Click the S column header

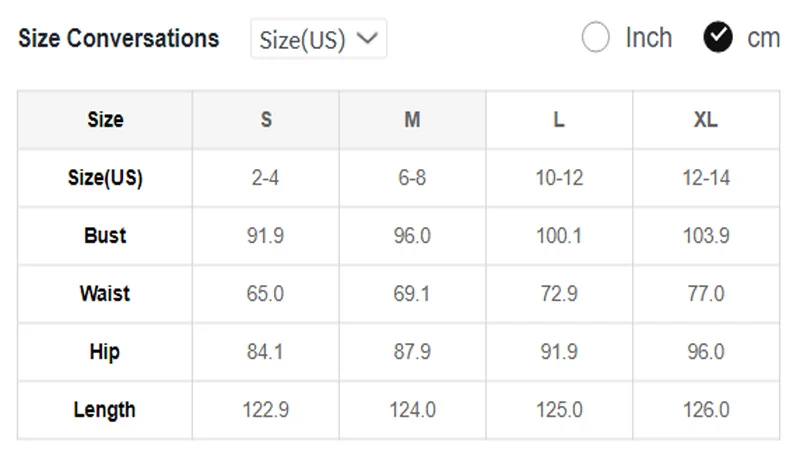pos(266,120)
